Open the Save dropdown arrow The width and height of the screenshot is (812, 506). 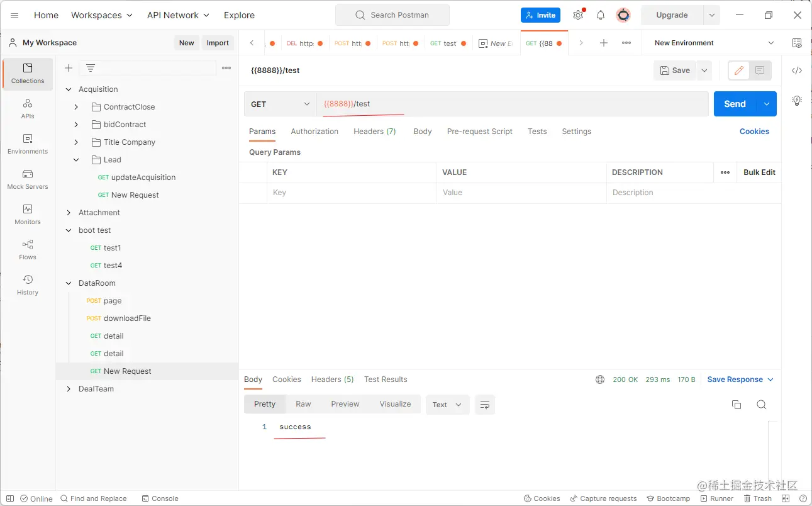tap(704, 70)
